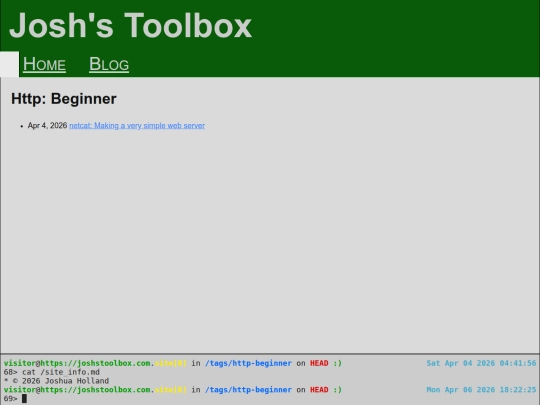This screenshot has height=405, width=540.
Task: Click visitor@https://joshstoolbox.com in the last prompt
Action: pyautogui.click(x=77, y=390)
